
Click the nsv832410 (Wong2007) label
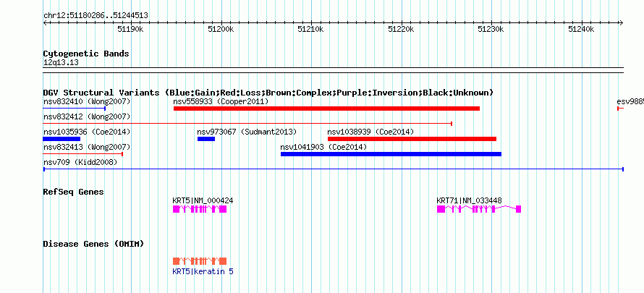(87, 101)
